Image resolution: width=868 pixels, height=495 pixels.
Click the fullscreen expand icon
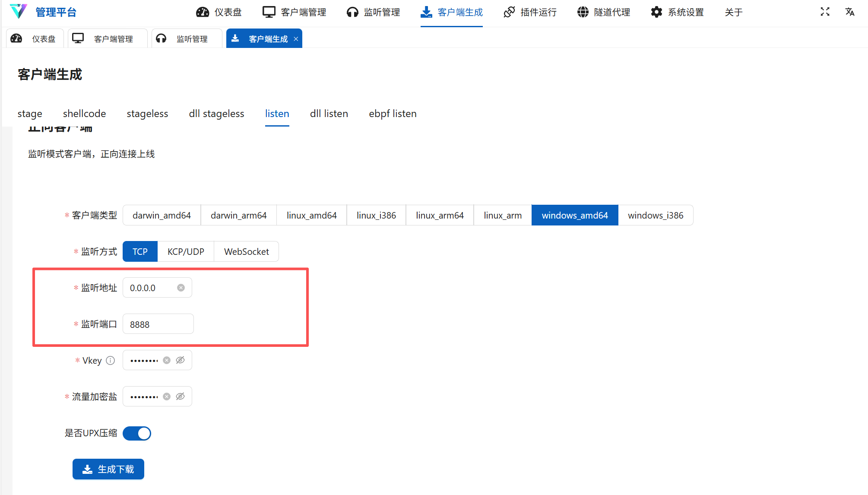tap(825, 12)
